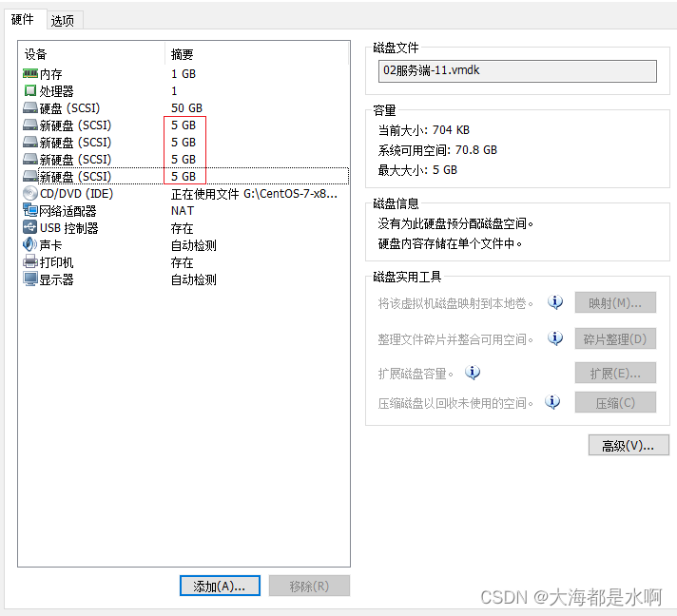The width and height of the screenshot is (677, 616).
Task: Click the 移除(R) button
Action: 309,586
